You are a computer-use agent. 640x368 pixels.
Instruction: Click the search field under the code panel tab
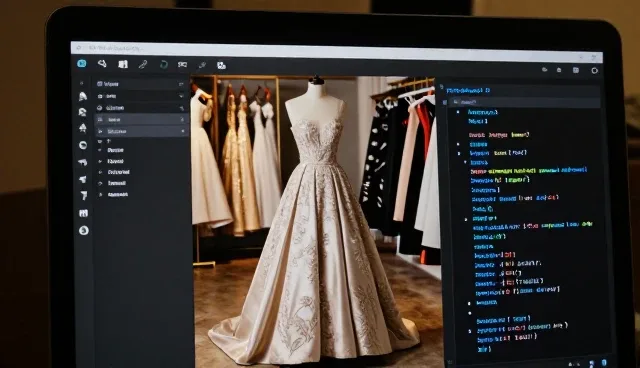524,102
